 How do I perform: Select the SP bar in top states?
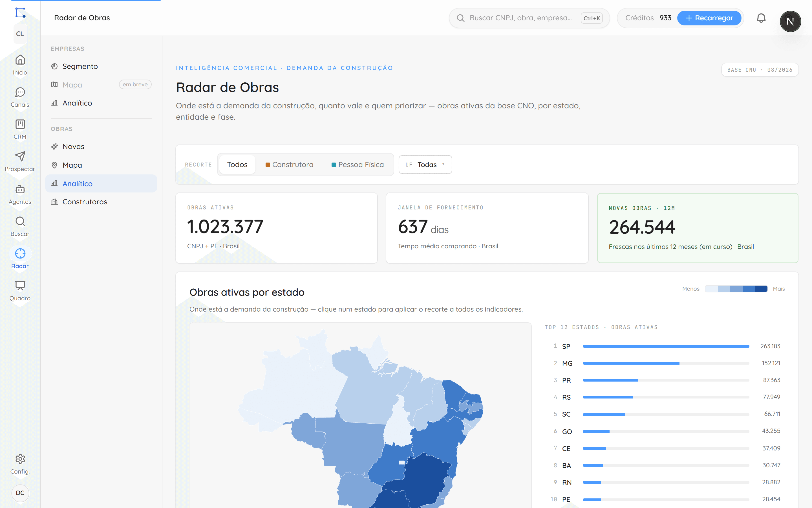666,346
